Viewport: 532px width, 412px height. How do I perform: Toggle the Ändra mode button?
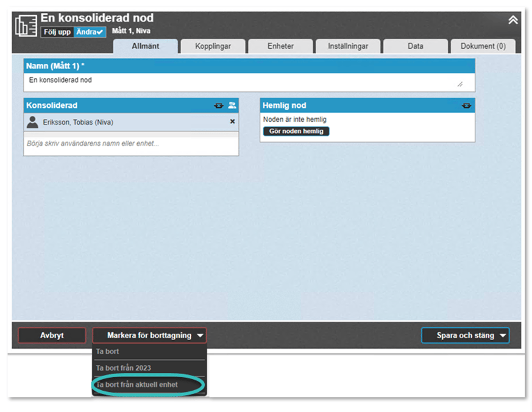(x=90, y=32)
